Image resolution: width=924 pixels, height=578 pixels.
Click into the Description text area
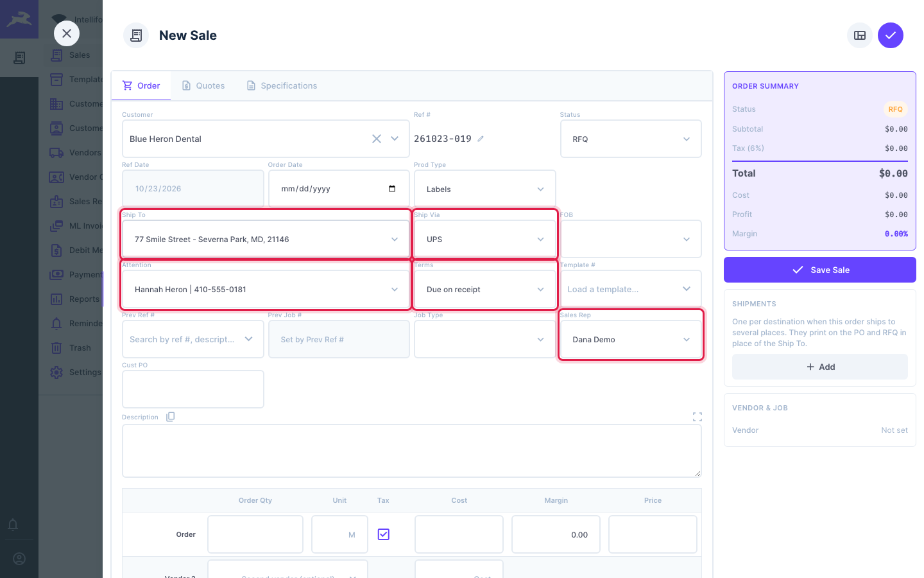point(412,451)
